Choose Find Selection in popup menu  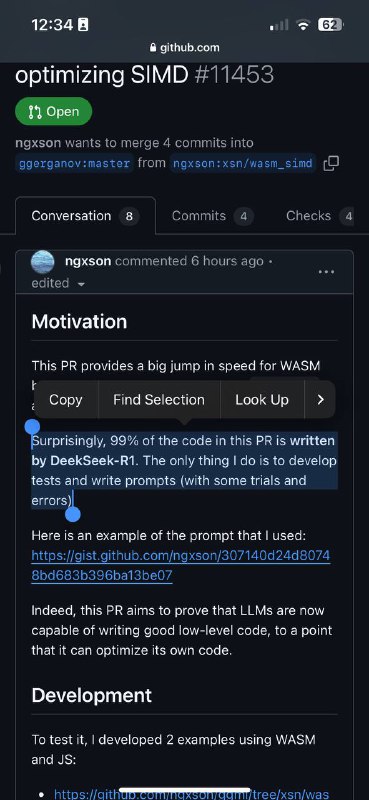[x=159, y=399]
